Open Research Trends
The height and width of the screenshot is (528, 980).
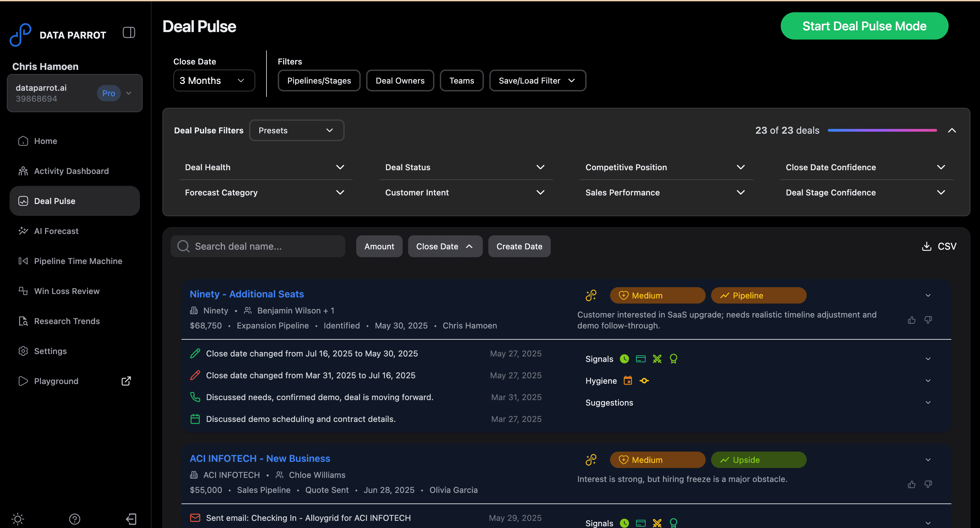(x=75, y=321)
